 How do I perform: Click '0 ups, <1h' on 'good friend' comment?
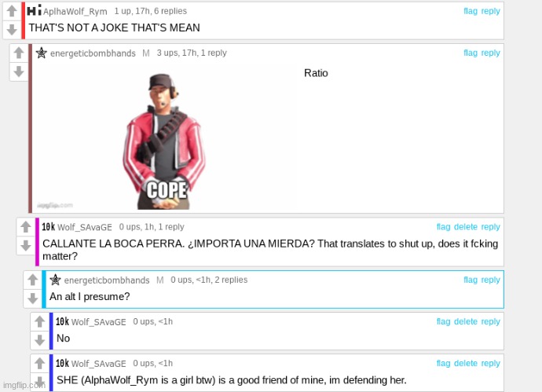pos(153,363)
